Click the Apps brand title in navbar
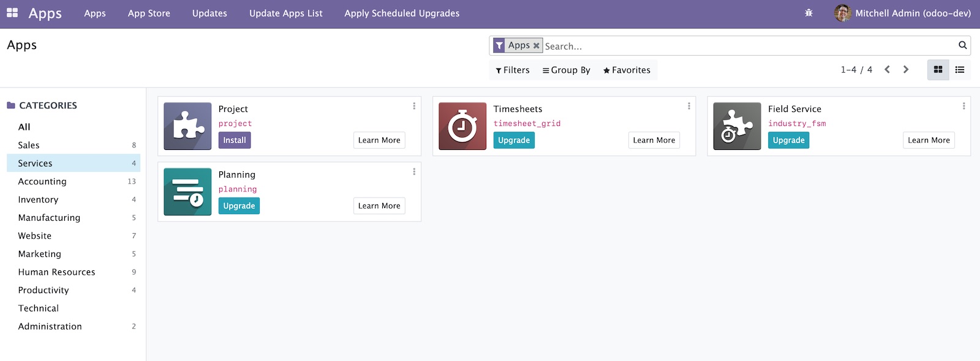This screenshot has height=361, width=980. 45,13
